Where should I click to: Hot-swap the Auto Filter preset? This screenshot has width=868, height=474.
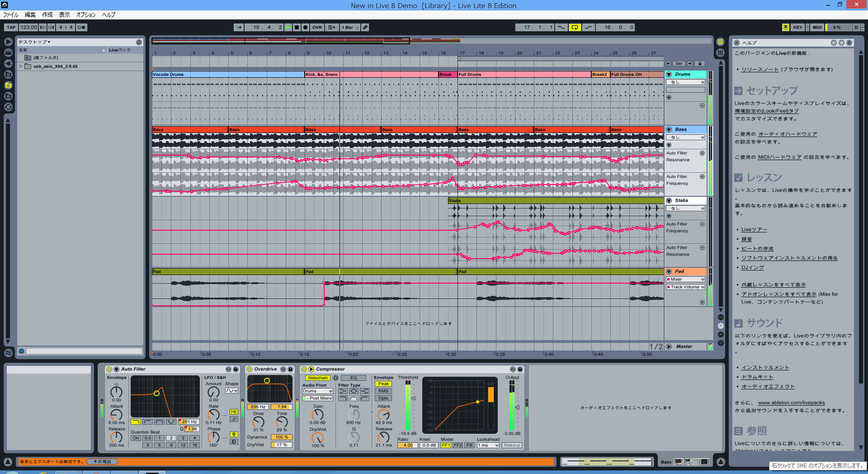(228, 369)
